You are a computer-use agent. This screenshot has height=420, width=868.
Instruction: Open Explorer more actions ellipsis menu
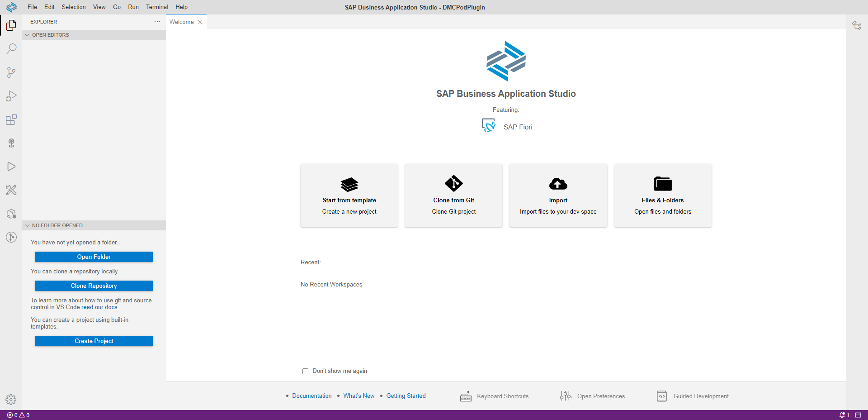tap(157, 22)
